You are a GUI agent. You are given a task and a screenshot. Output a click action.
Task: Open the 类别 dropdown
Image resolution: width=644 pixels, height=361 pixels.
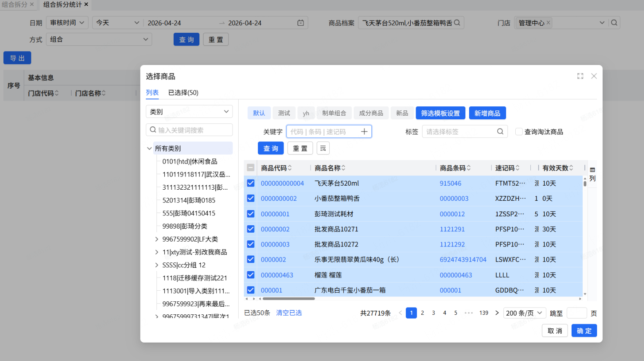[x=189, y=112]
